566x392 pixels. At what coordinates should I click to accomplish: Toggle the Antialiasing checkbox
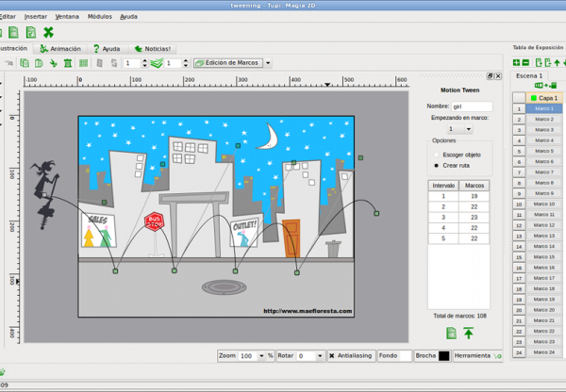point(332,355)
